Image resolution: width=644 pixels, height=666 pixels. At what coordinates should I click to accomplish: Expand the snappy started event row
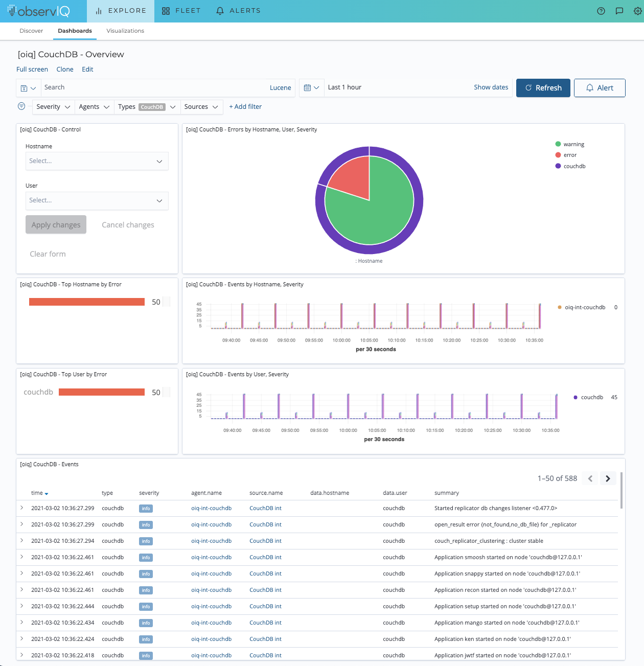click(x=22, y=573)
